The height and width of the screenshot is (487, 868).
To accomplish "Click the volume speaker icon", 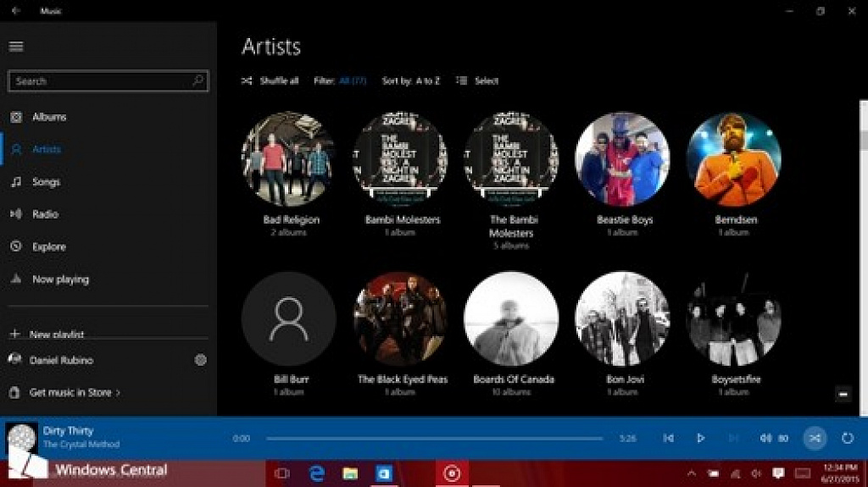I will (765, 439).
